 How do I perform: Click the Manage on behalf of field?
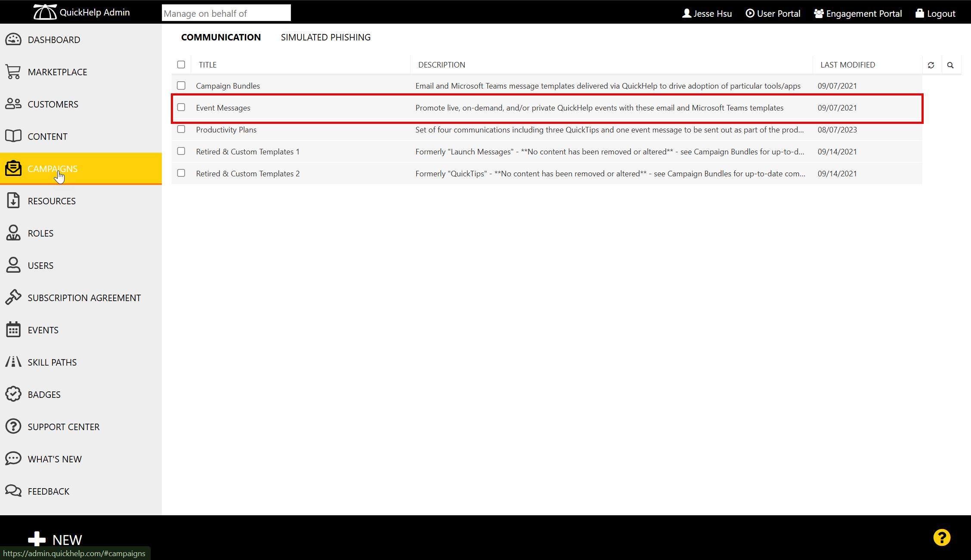click(226, 13)
